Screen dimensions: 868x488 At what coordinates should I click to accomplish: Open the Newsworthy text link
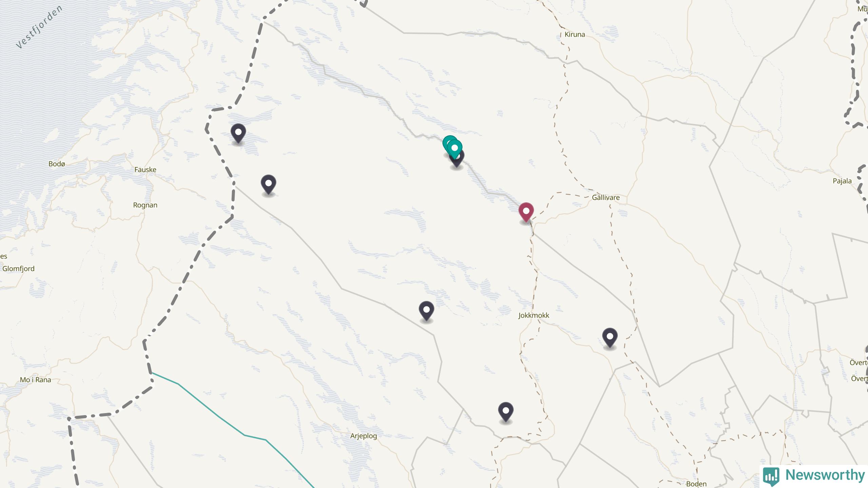pos(825,475)
